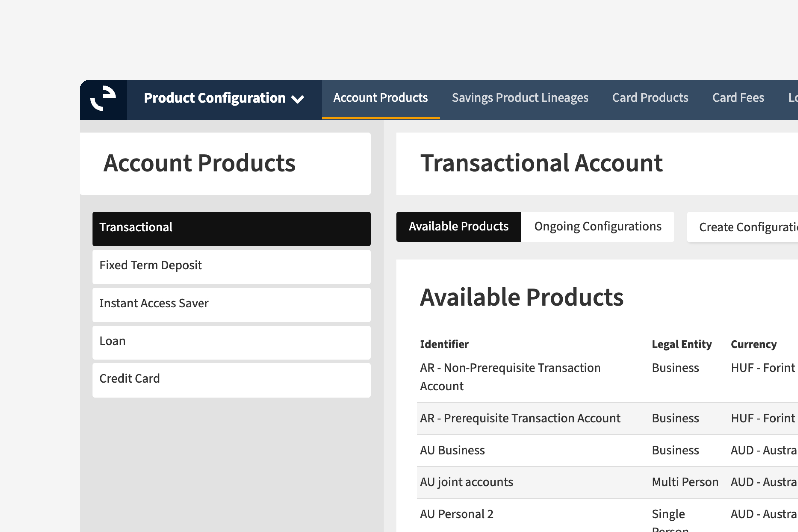Show the Available Products view
The width and height of the screenshot is (798, 532).
(x=459, y=227)
